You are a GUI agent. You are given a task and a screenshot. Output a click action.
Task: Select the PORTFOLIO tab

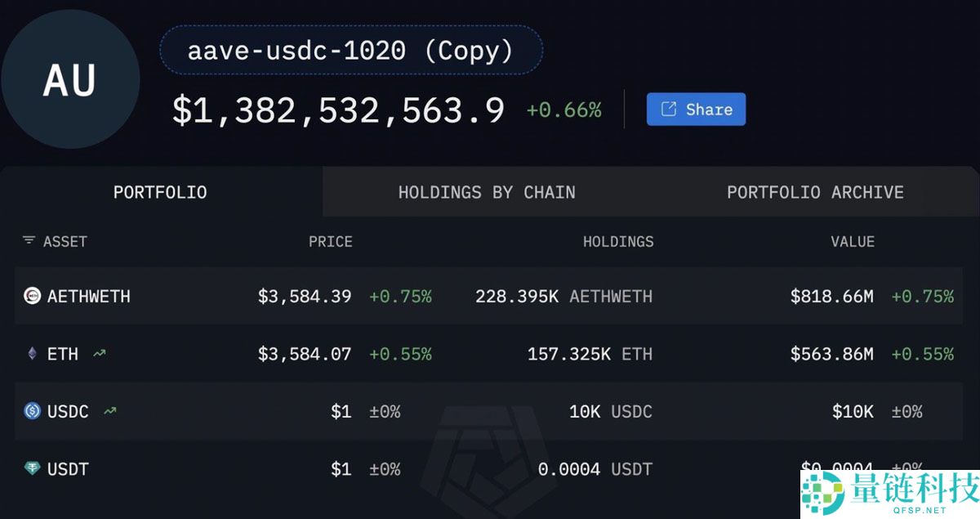pyautogui.click(x=160, y=191)
